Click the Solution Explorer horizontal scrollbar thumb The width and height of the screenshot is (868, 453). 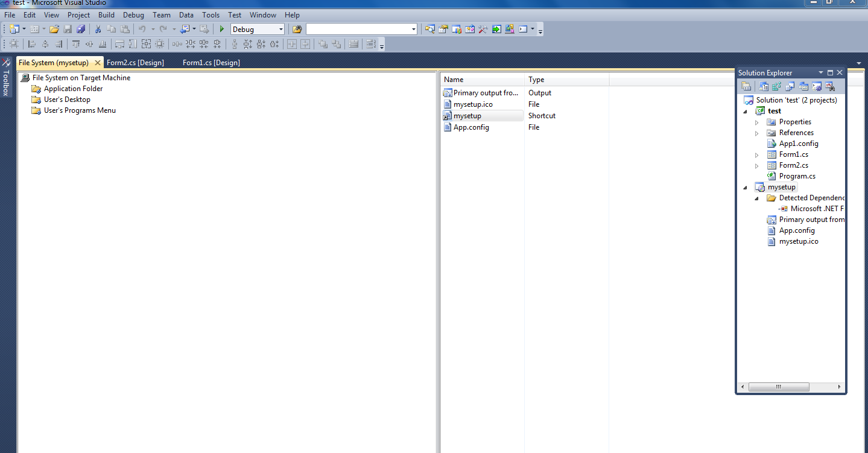(779, 387)
